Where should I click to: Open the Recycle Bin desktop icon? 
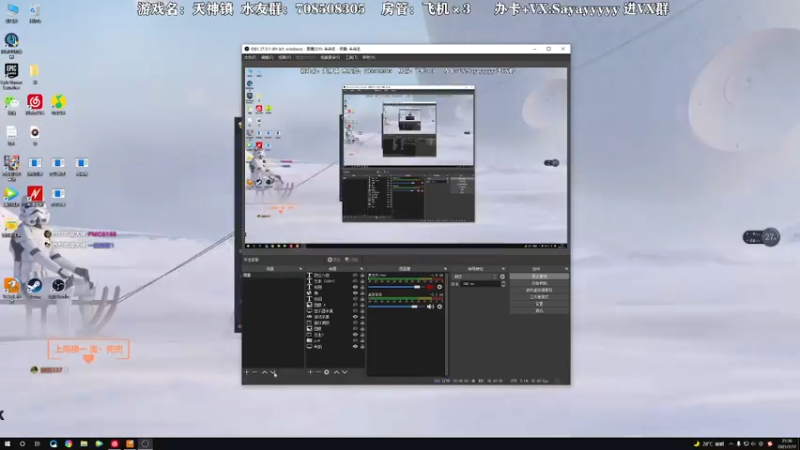[35, 14]
